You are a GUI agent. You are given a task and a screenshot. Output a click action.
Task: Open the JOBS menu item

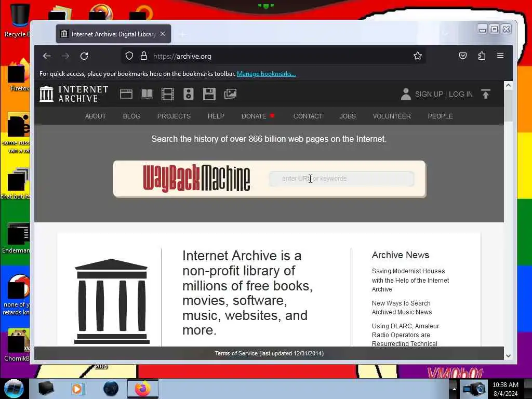(x=348, y=116)
